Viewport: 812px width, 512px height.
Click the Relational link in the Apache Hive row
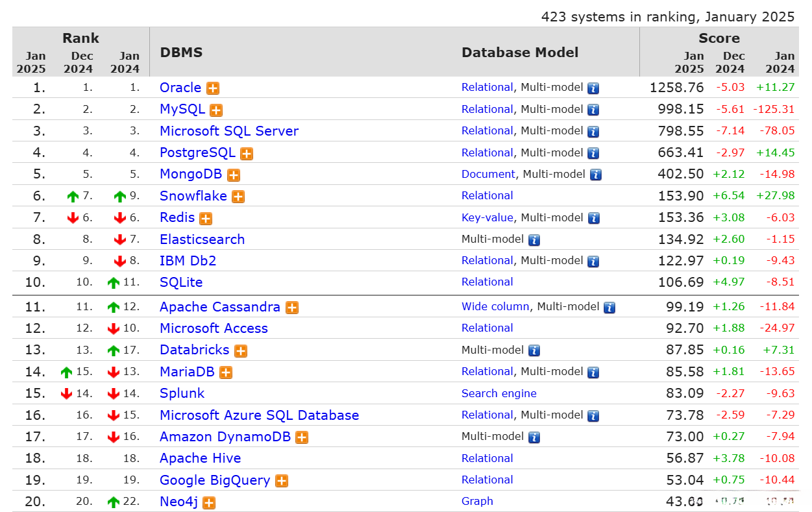tap(487, 458)
